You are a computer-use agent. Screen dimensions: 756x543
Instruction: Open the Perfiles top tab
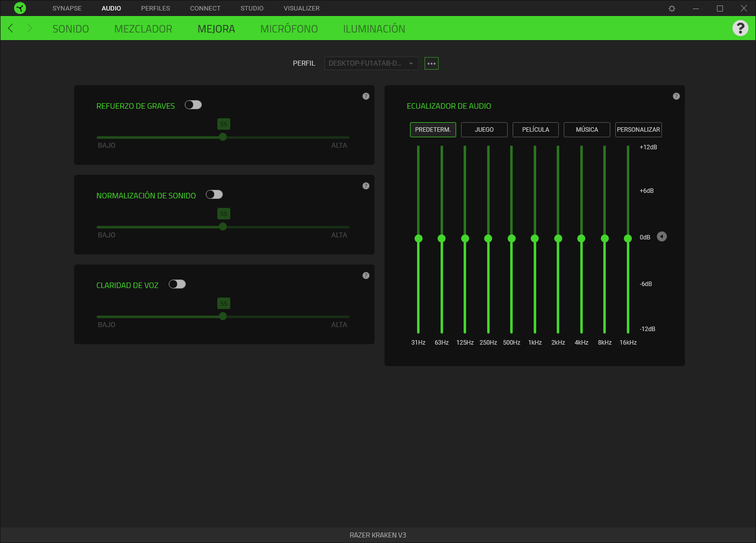click(156, 9)
